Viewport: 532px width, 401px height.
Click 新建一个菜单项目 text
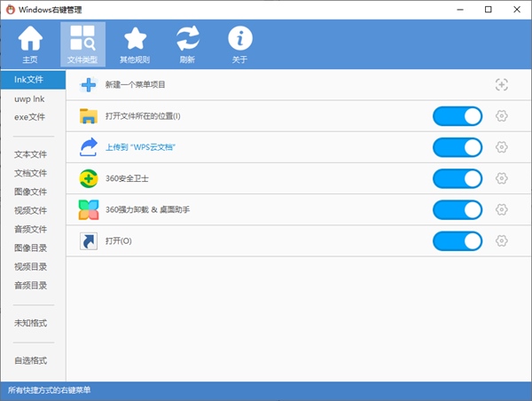[x=135, y=84]
